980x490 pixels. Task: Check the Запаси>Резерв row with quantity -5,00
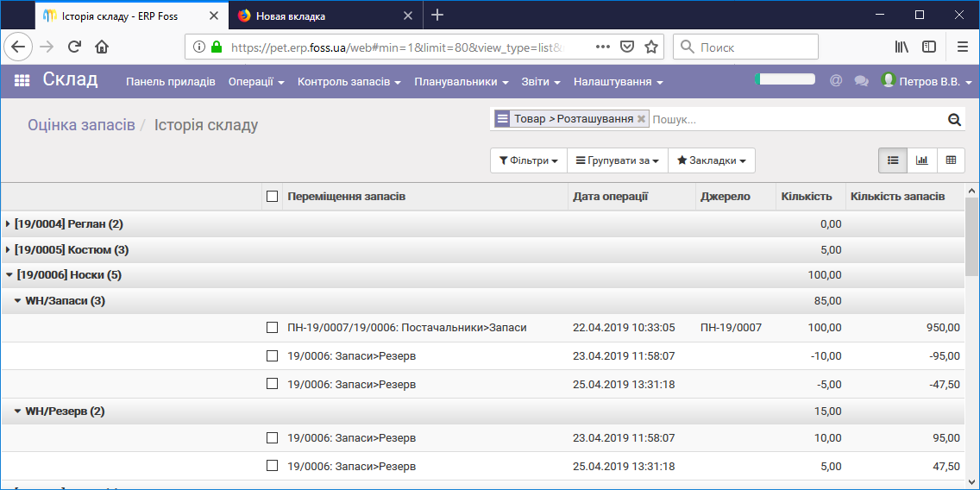272,384
